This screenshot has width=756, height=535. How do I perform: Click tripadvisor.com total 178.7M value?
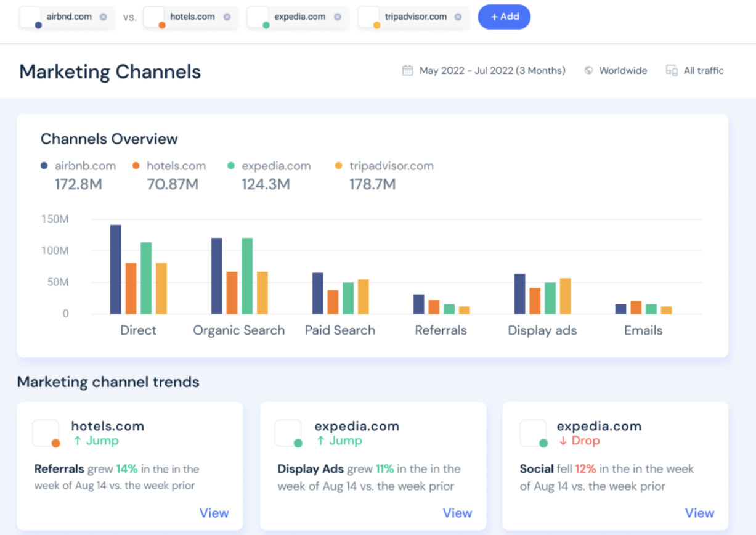click(x=373, y=184)
